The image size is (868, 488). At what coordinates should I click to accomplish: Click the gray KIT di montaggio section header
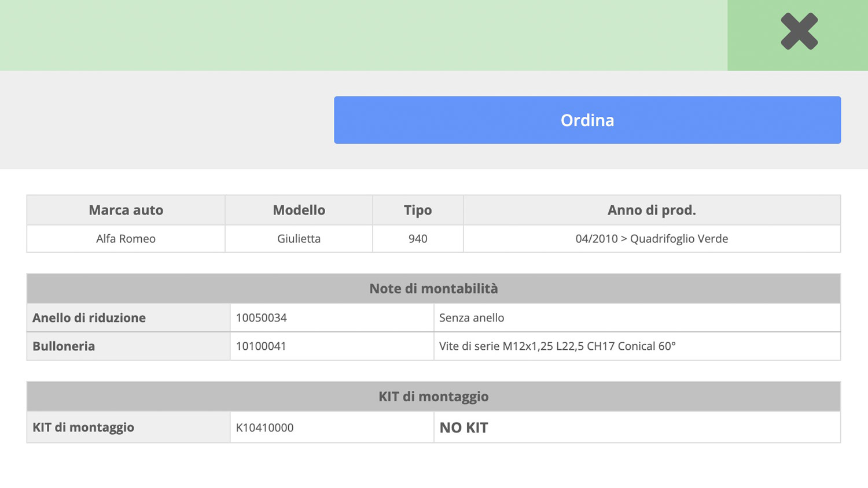433,397
